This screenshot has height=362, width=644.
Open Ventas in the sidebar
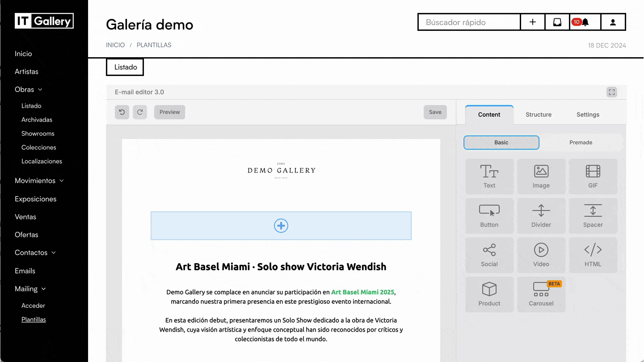(x=25, y=217)
